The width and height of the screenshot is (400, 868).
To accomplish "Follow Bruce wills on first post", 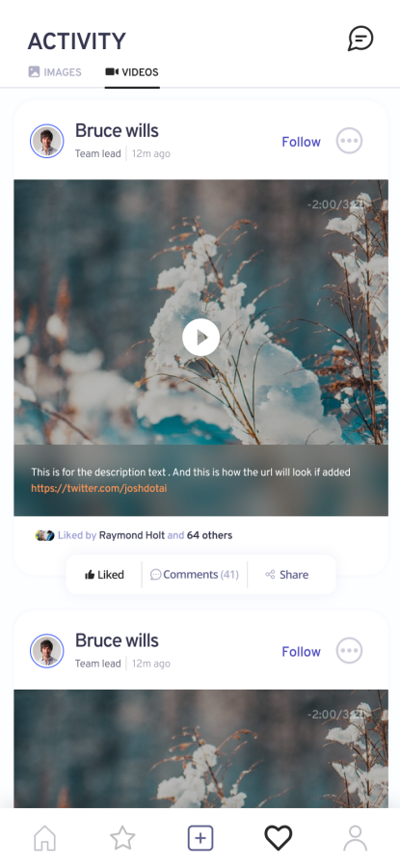I will (x=301, y=142).
